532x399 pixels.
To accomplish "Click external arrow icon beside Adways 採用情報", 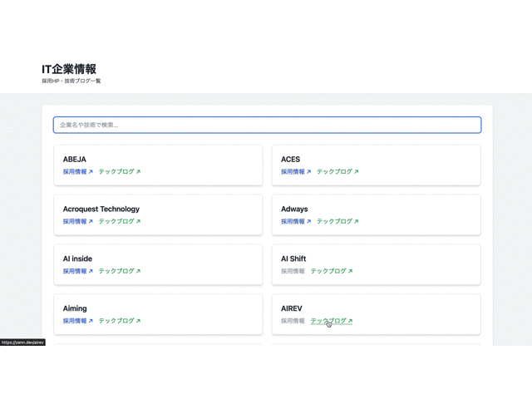I will point(308,222).
